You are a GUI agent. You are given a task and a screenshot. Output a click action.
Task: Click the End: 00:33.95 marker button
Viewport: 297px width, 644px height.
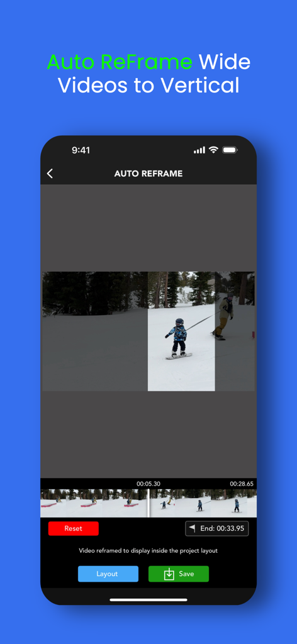pos(217,528)
